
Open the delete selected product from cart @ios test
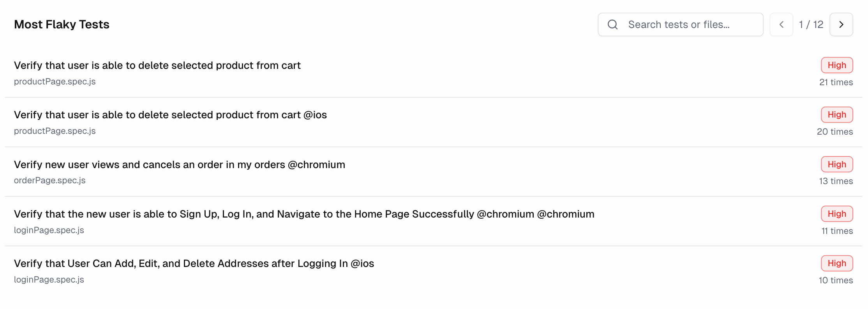point(170,115)
